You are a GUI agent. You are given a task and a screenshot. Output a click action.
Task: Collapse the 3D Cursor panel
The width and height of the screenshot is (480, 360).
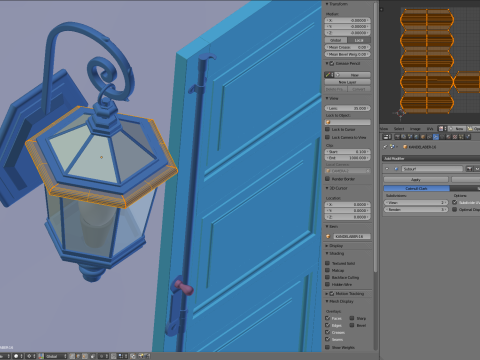[327, 188]
